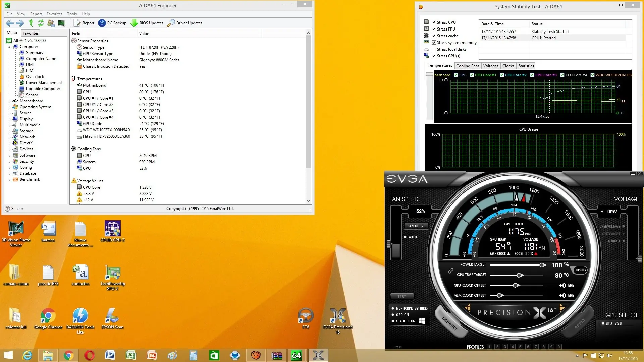This screenshot has height=362, width=644.
Task: Click FAN CURVE button in EVGA Precision
Action: tap(416, 226)
